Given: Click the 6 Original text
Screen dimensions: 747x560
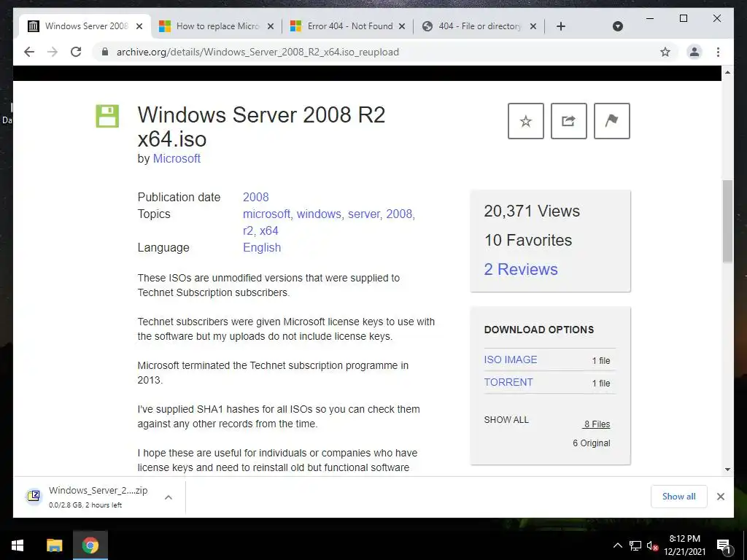Looking at the screenshot, I should pos(591,443).
